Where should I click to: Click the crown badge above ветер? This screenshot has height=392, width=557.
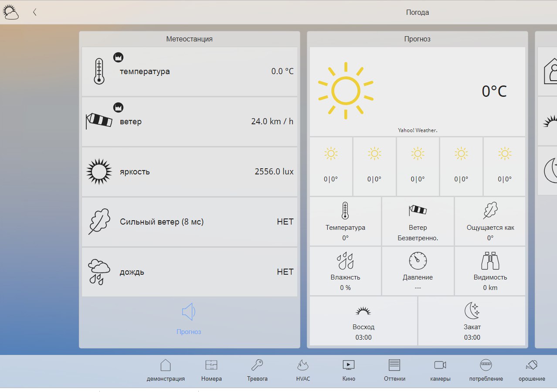pos(118,107)
